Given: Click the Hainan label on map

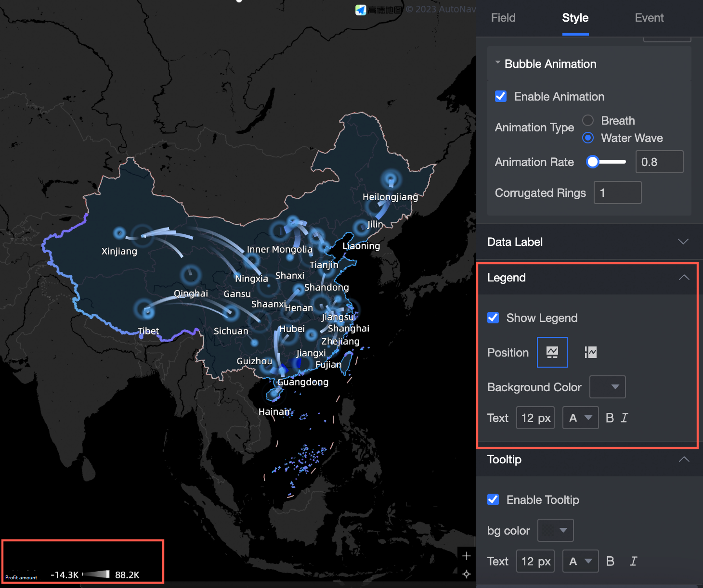Looking at the screenshot, I should tap(274, 411).
